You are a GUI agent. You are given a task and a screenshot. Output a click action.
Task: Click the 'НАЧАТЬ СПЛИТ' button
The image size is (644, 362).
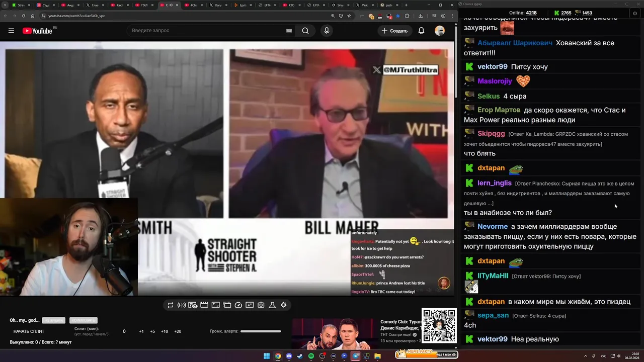click(29, 331)
